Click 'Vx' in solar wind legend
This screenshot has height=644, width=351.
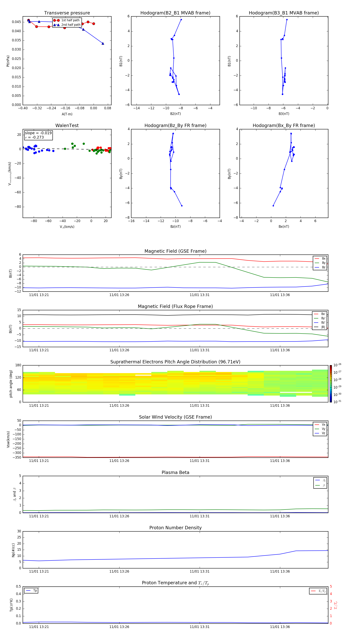[320, 424]
